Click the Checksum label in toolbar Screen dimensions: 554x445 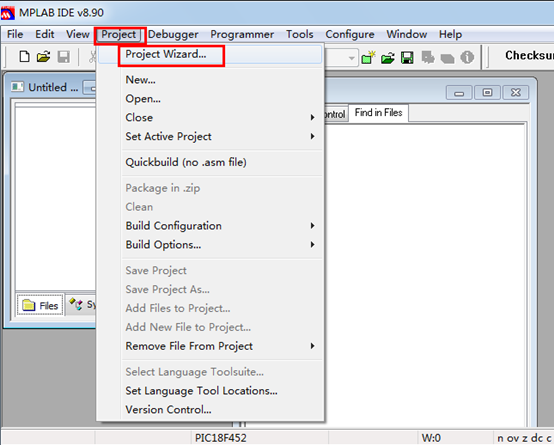pyautogui.click(x=529, y=55)
